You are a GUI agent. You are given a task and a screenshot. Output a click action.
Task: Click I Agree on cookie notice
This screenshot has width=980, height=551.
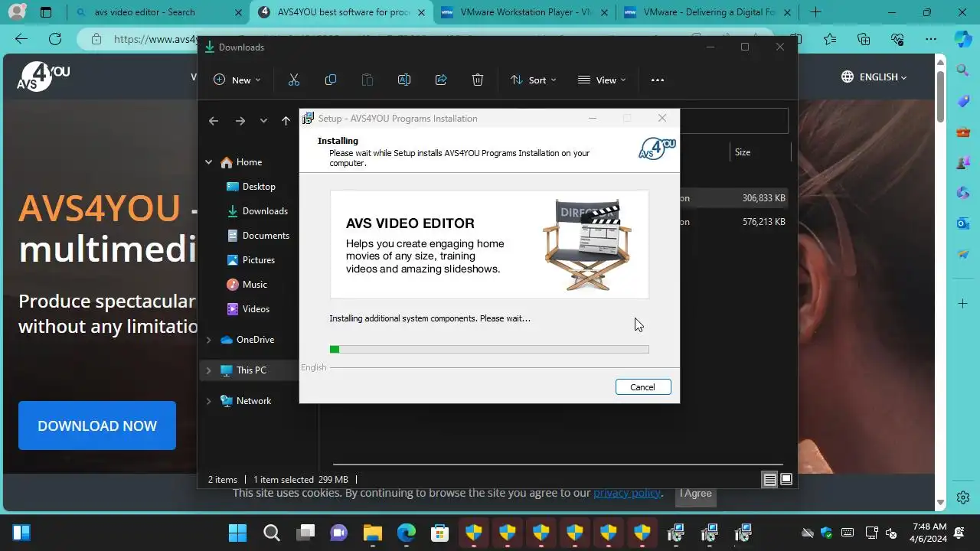[x=696, y=494]
